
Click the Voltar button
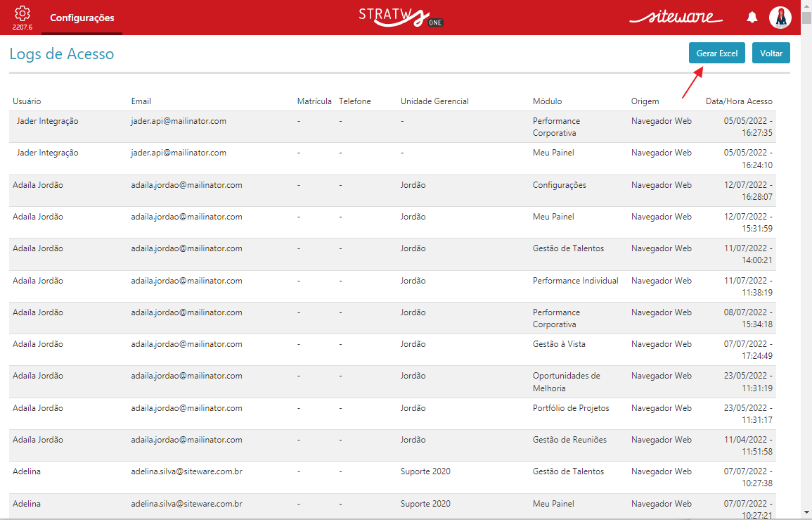coord(771,53)
